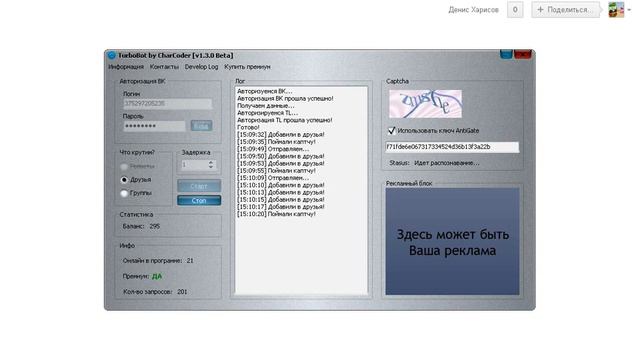The width and height of the screenshot is (640, 360).
Task: Click log line 'Получаем данные...'
Action: pyautogui.click(x=266, y=106)
